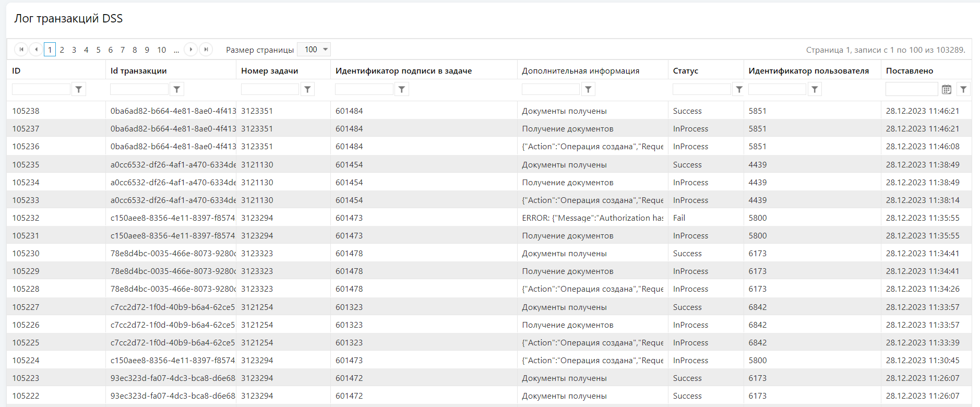Image resolution: width=980 pixels, height=407 pixels.
Task: Select user ID 4439 in row 105234
Action: (x=757, y=182)
